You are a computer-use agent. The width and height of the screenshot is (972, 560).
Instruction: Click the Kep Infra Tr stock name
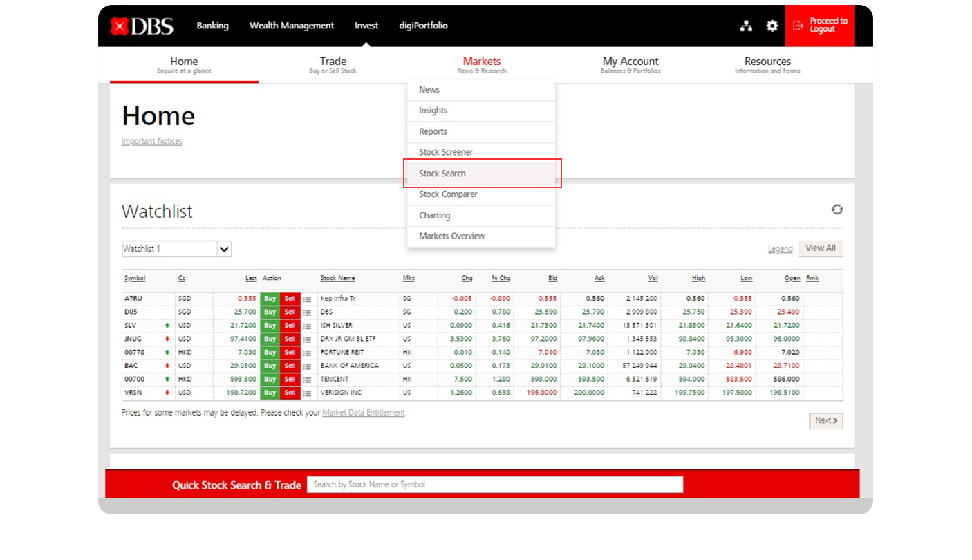tap(338, 299)
